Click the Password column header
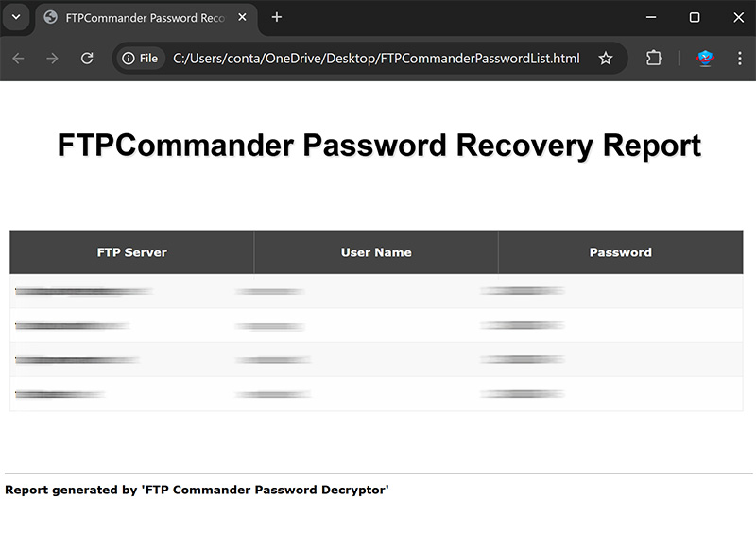The image size is (756, 551). coord(620,252)
